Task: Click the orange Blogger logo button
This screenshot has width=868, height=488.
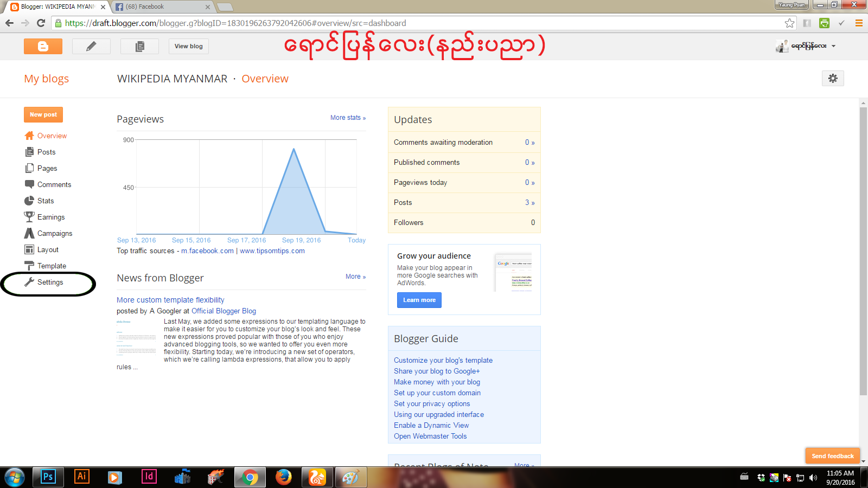Action: pyautogui.click(x=43, y=46)
